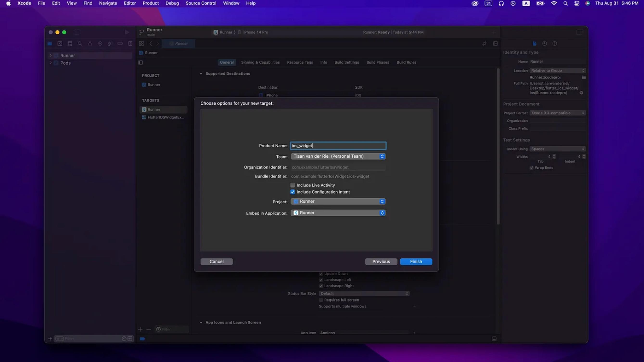Open the Team dropdown menu
Viewport: 644px width, 362px height.
338,156
